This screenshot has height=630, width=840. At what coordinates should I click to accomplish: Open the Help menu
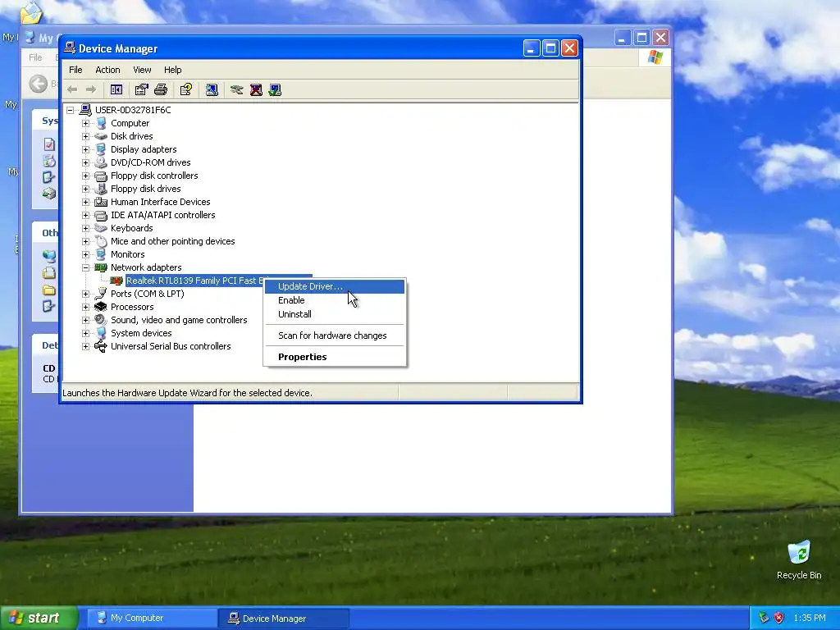(x=172, y=70)
